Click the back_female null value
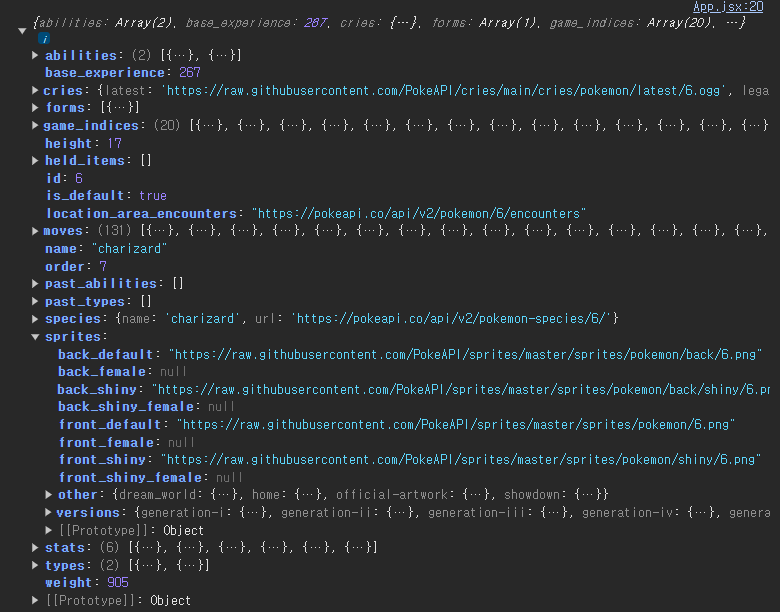 pyautogui.click(x=173, y=372)
